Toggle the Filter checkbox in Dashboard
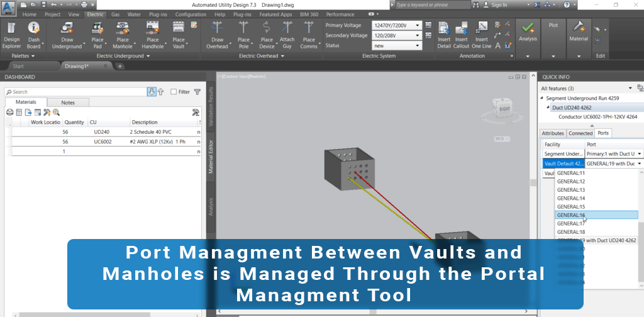 (x=174, y=92)
